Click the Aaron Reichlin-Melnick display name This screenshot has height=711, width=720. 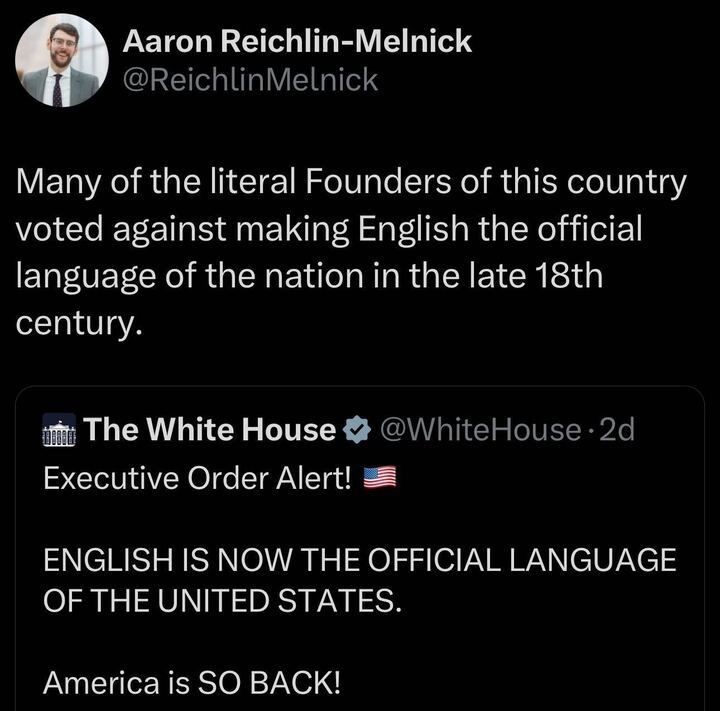coord(296,42)
